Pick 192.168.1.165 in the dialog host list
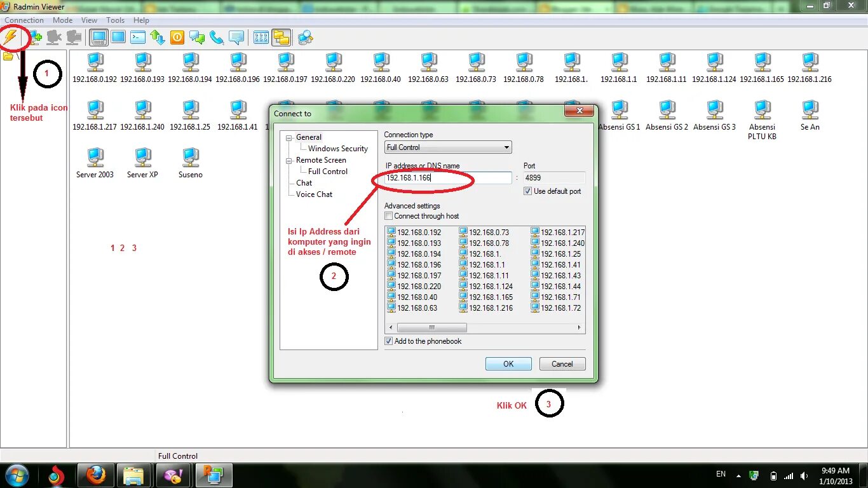This screenshot has width=868, height=488. pos(486,297)
